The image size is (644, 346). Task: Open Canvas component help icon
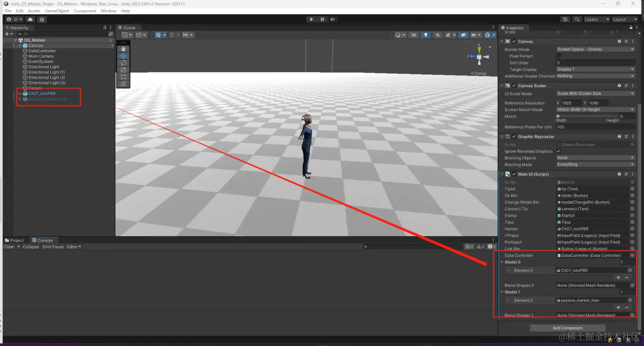point(619,42)
